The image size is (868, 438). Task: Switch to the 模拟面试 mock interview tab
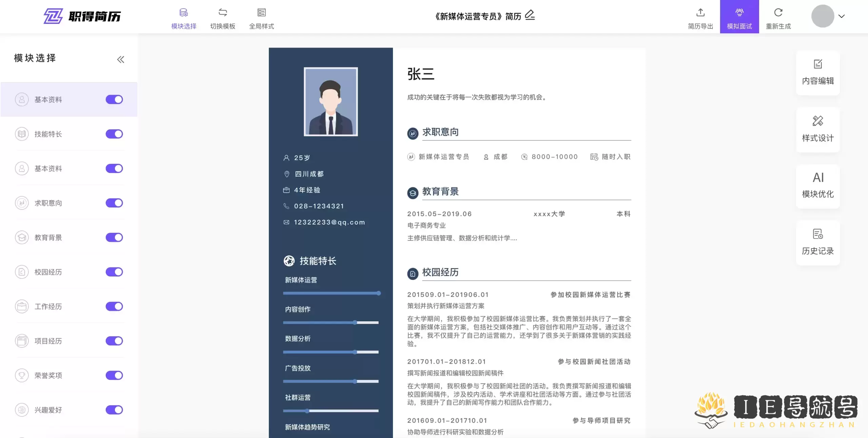(739, 16)
